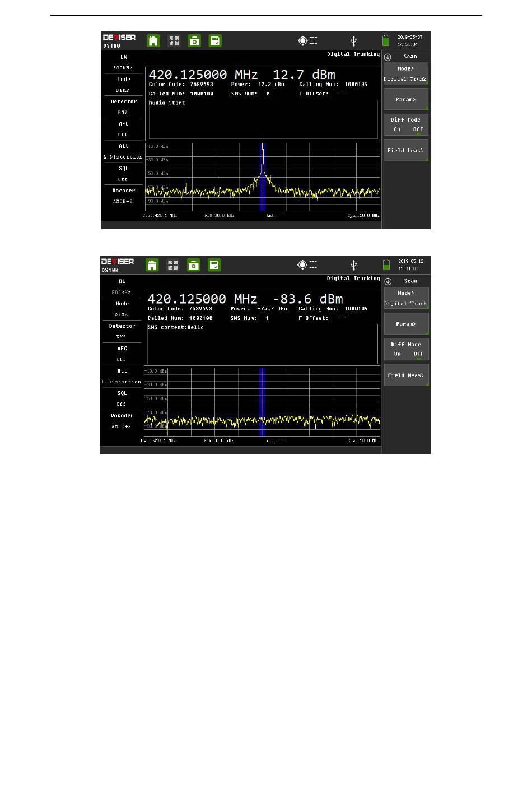Viewport: 532px width, 789px height.
Task: Click 'Called Num: 1000100' in Audio Start screen
Action: (x=181, y=94)
